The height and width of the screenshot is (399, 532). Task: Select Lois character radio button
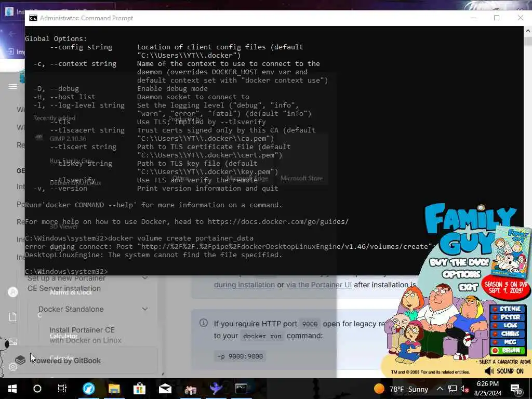click(495, 325)
